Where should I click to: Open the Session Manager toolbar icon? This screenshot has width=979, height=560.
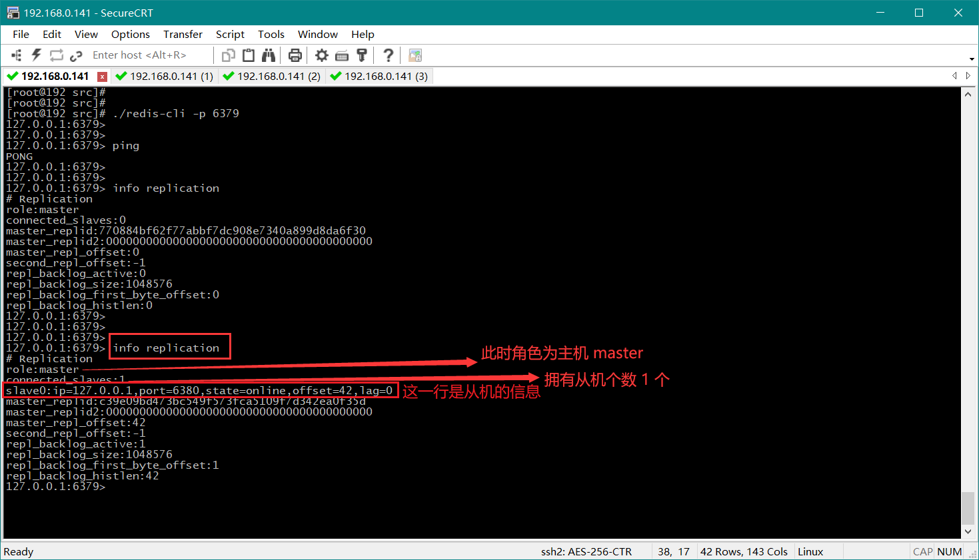17,55
